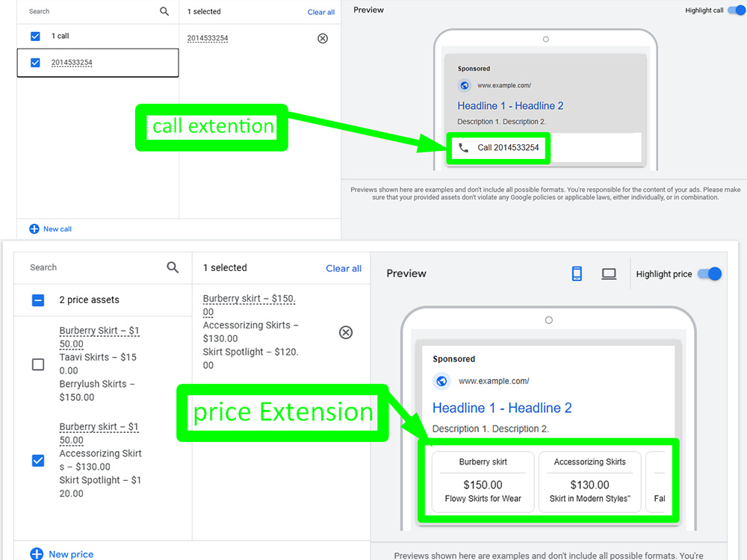Click the 'Skirt Spotlight – $120.00' left list text

pyautogui.click(x=100, y=487)
